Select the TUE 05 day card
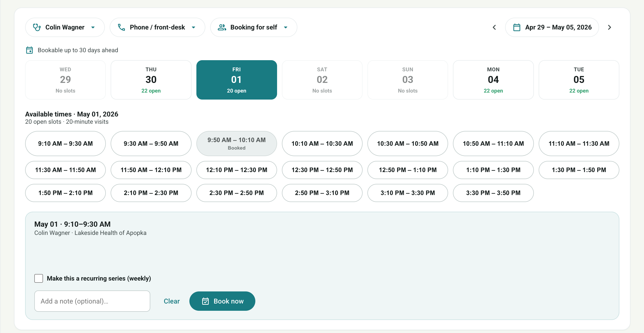Image resolution: width=644 pixels, height=333 pixels. pyautogui.click(x=579, y=80)
